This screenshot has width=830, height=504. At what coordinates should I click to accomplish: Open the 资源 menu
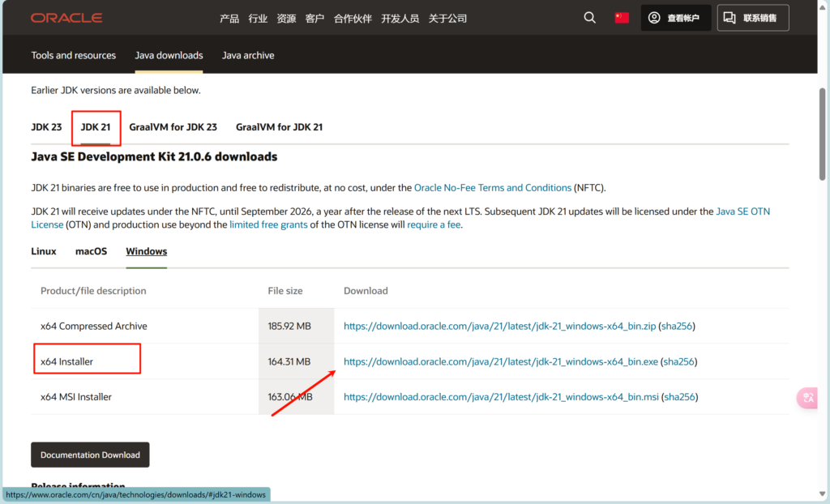tap(286, 19)
